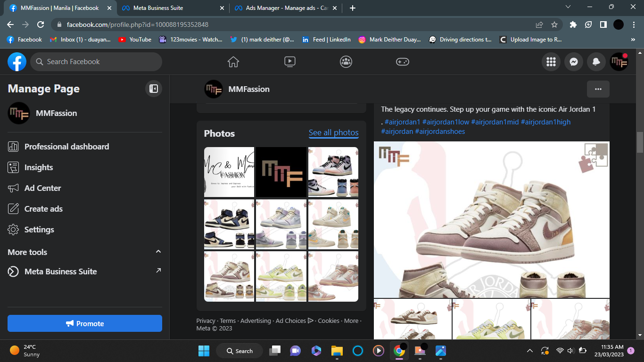644x362 pixels.
Task: Open Meta Business Suite sidebar link
Action: [85, 271]
